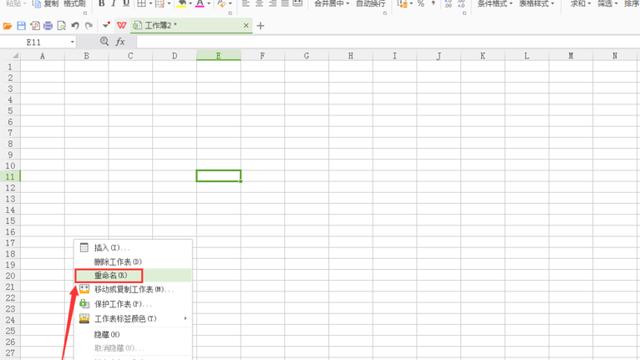This screenshot has width=640, height=360.
Task: Click the percent style icon
Action: click(x=421, y=4)
